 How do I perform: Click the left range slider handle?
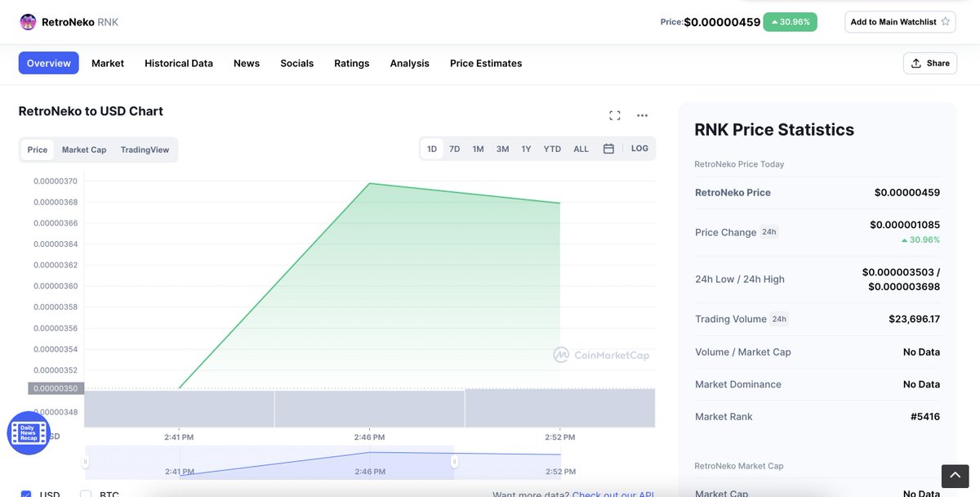pyautogui.click(x=85, y=462)
